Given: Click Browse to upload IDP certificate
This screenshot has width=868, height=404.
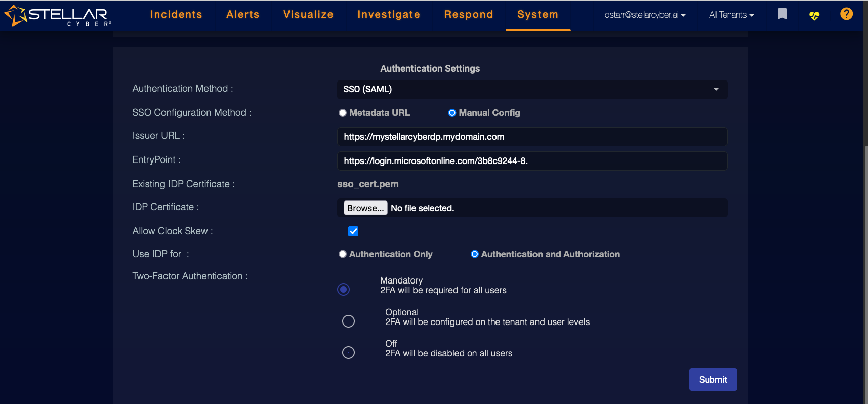Looking at the screenshot, I should 365,208.
